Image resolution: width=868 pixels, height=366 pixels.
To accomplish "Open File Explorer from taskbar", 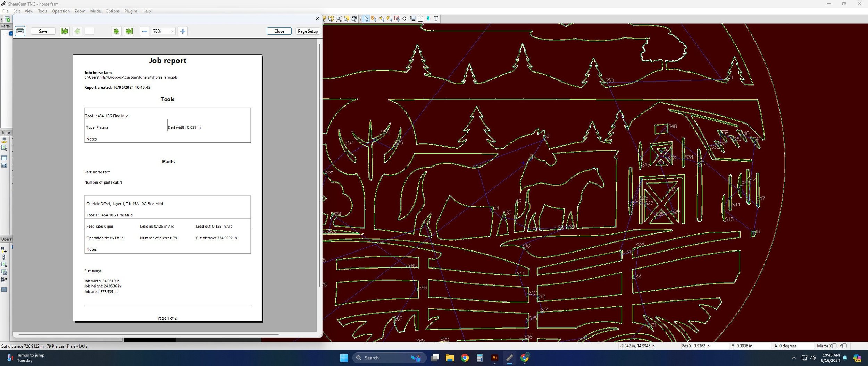I will 450,358.
